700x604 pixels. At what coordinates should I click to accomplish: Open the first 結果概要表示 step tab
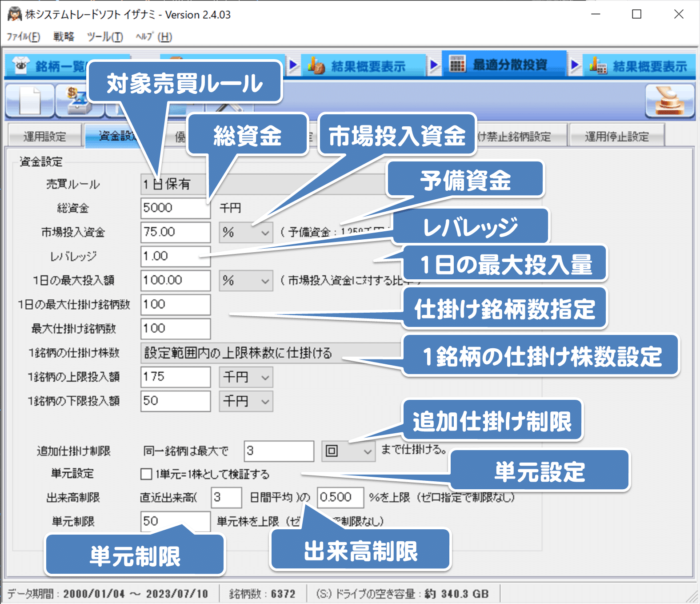point(363,66)
